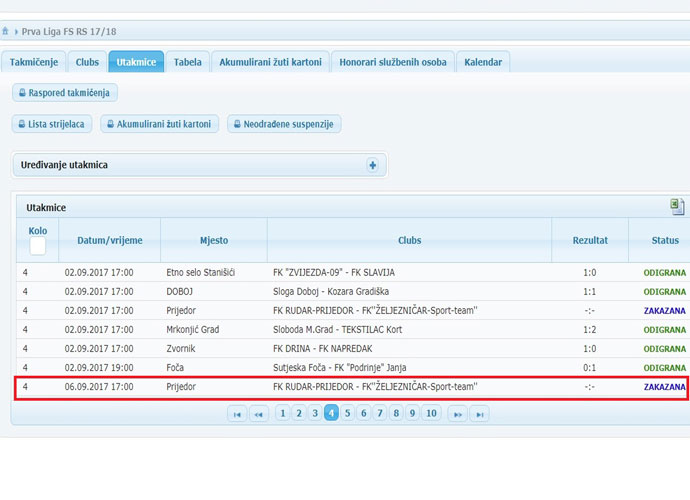Expand the Uređivanje utakmica panel

[x=372, y=165]
